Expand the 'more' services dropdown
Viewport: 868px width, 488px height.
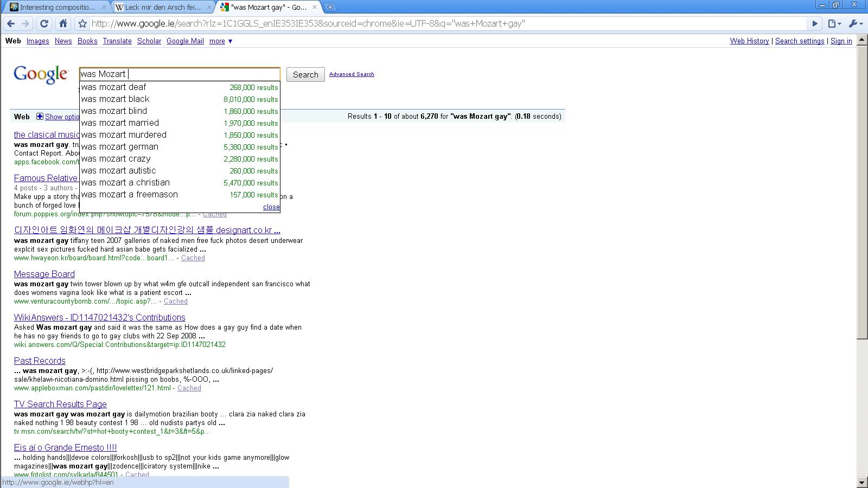pos(221,41)
